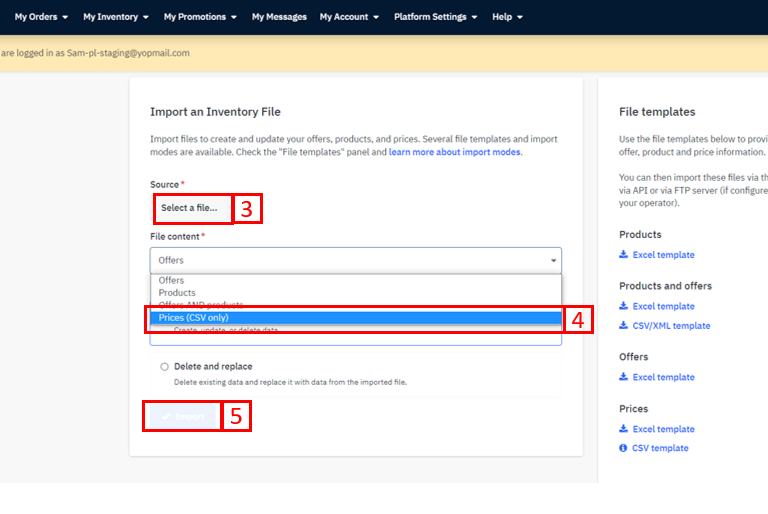768x514 pixels.
Task: Click info icon next to CSV template
Action: [624, 449]
